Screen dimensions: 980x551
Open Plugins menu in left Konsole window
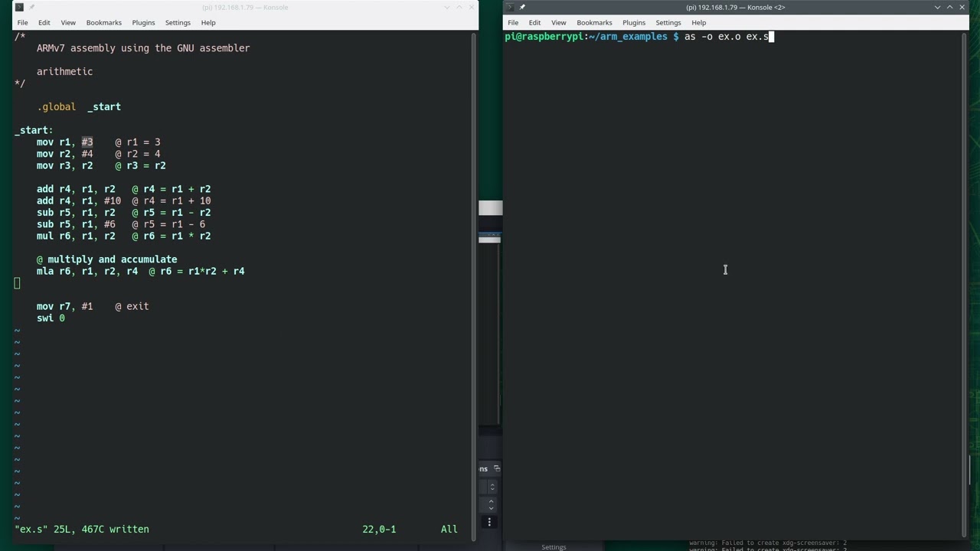[x=143, y=22]
